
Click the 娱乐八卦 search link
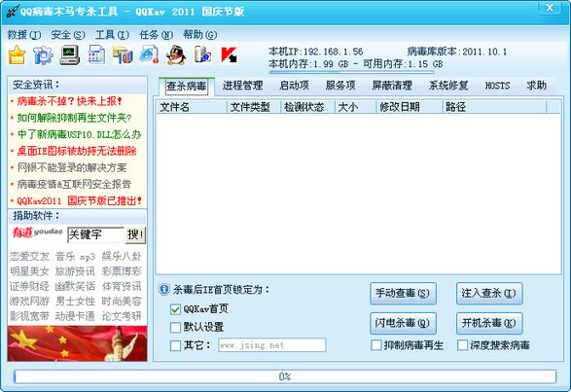click(122, 257)
